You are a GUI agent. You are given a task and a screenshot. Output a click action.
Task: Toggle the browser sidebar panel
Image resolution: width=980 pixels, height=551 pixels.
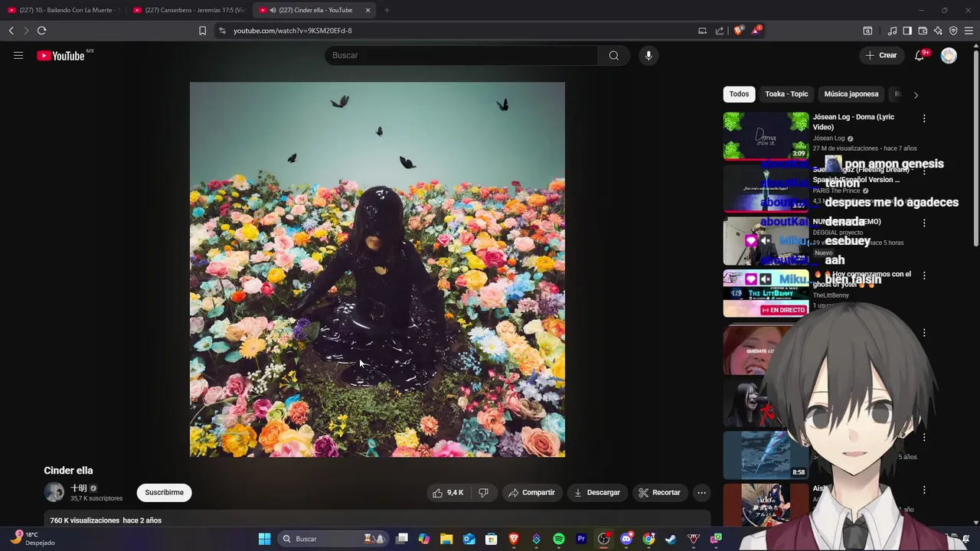(907, 31)
